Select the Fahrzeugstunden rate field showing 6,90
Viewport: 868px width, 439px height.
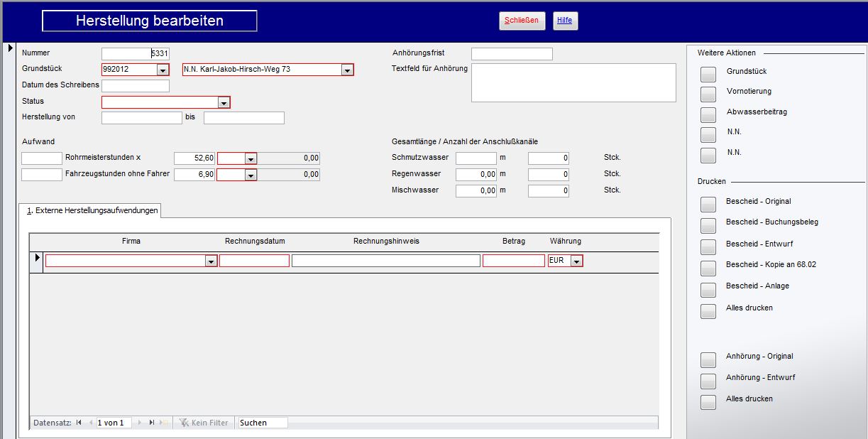point(194,175)
